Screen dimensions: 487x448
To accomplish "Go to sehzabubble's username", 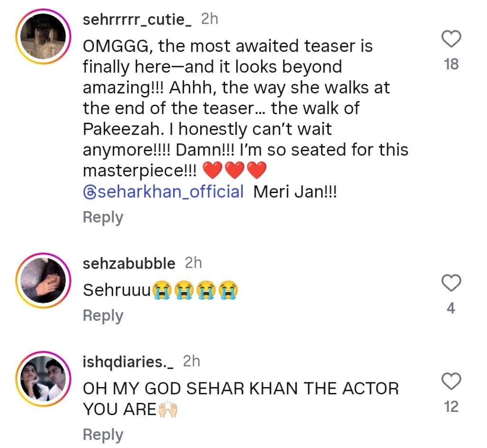I will 129,263.
